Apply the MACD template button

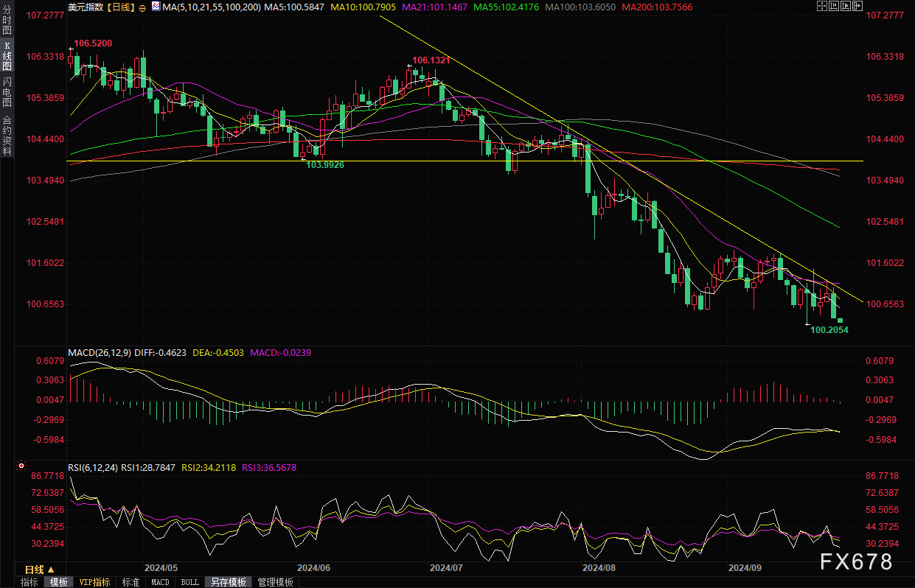(160, 582)
